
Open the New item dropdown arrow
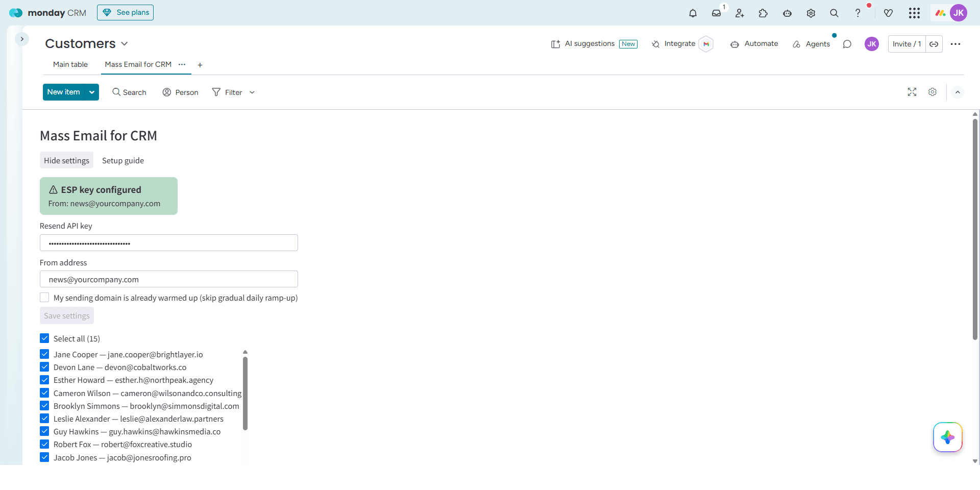click(x=92, y=92)
